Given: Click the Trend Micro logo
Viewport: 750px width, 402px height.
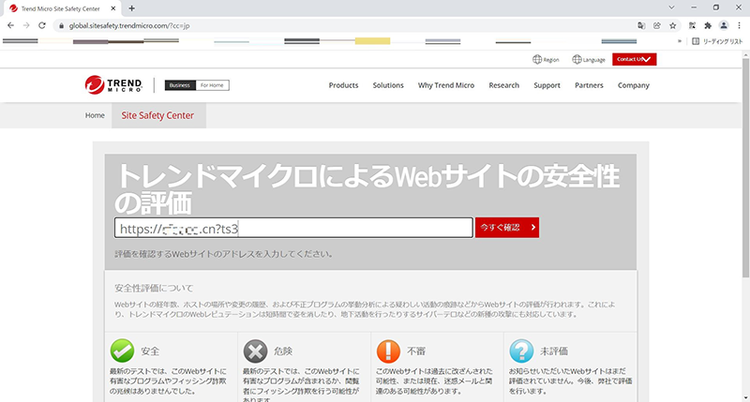Looking at the screenshot, I should (x=114, y=85).
